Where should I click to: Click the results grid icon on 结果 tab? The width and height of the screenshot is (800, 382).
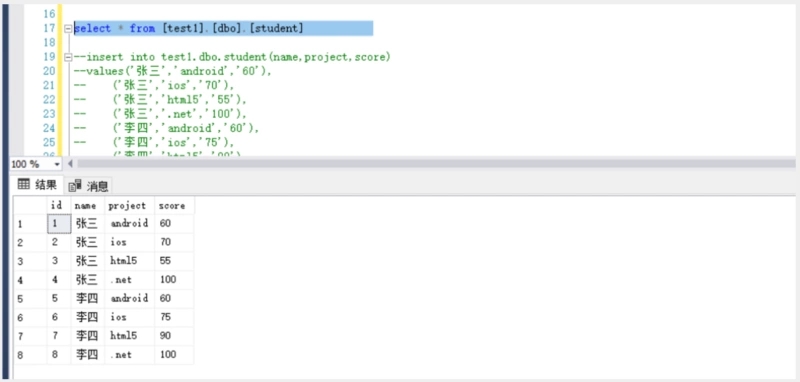pos(23,184)
